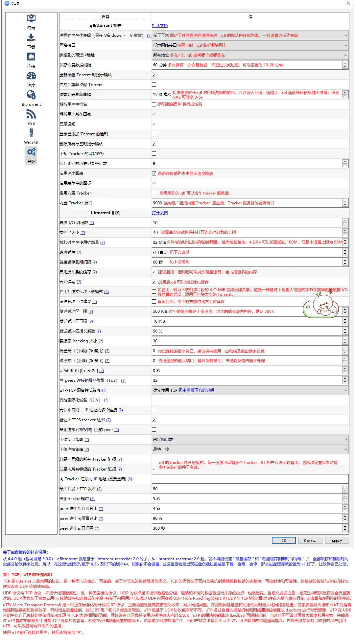
Task: Open μTP-TCP 混合模式策略 dropdown
Action: (250, 390)
